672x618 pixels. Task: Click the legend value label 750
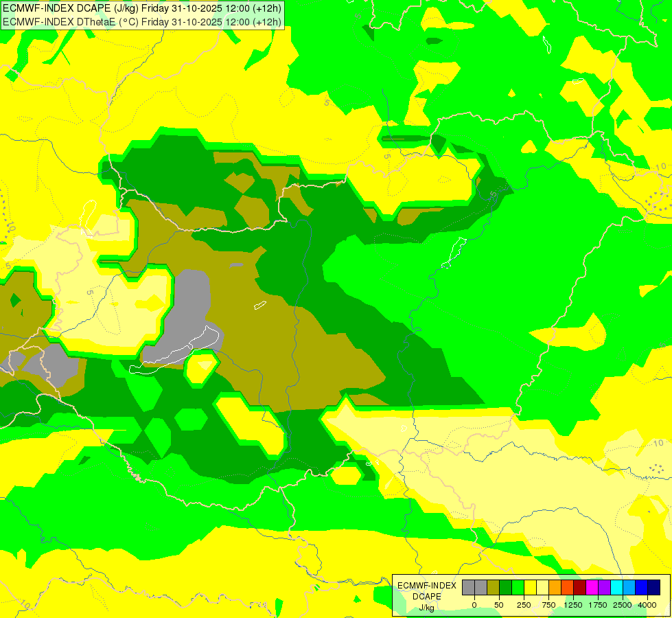pos(548,605)
